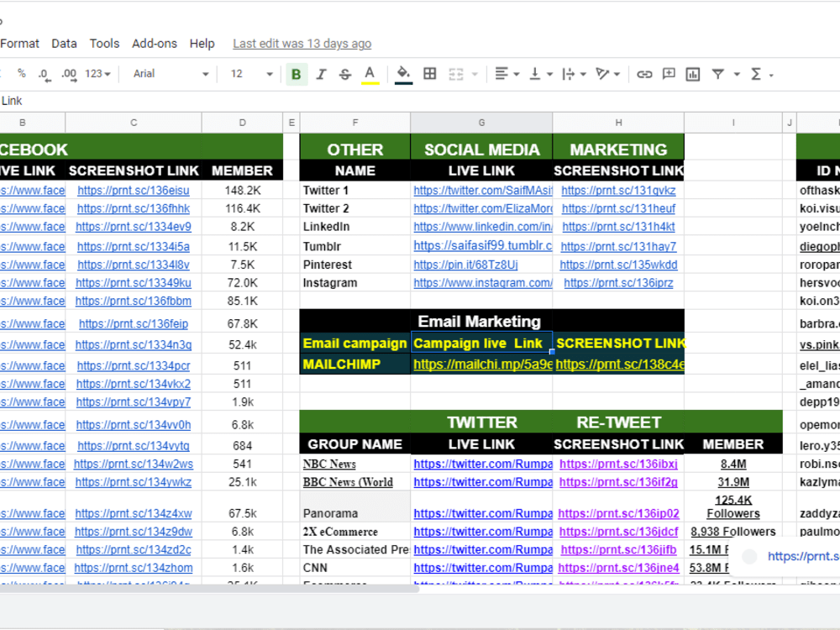Apply italic formatting
Screen dimensions: 840x630
[x=321, y=74]
